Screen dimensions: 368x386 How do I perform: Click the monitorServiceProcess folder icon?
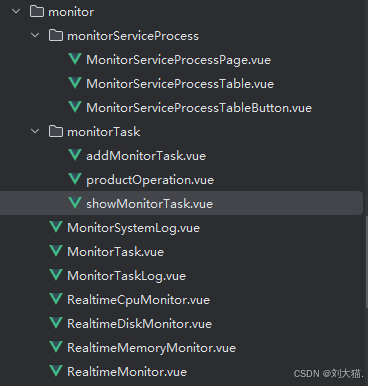[x=56, y=36]
